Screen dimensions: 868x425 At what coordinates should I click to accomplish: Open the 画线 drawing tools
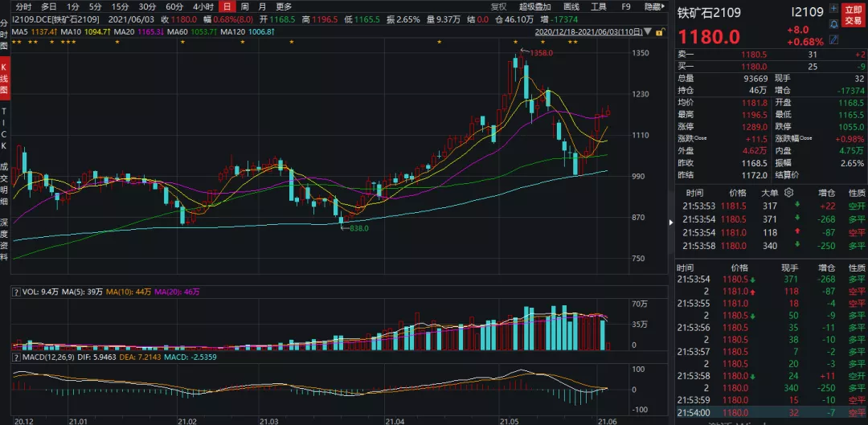pyautogui.click(x=571, y=6)
